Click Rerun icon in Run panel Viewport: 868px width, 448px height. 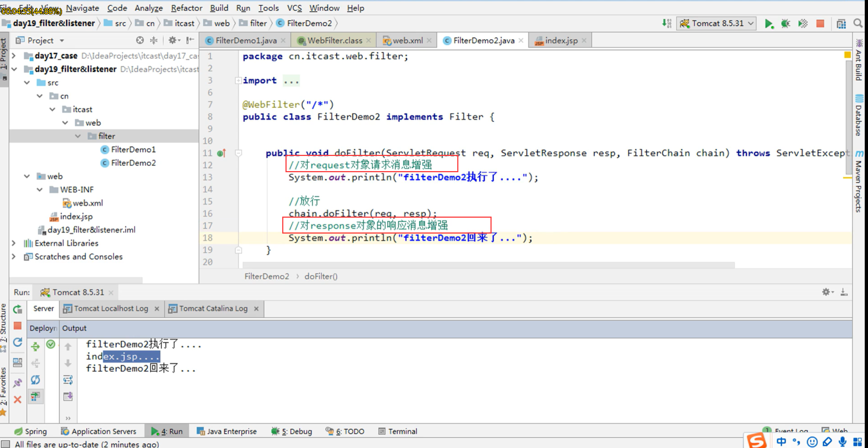(18, 309)
